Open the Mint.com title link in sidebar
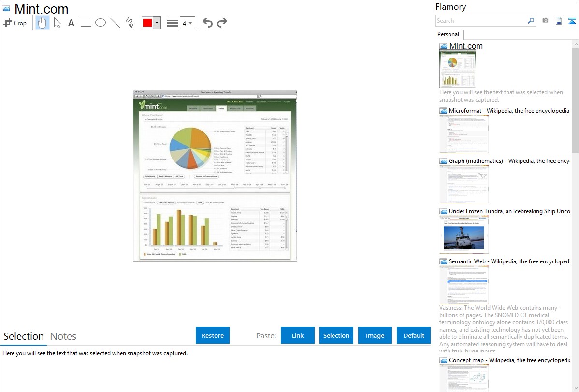The height and width of the screenshot is (392, 579). click(x=466, y=46)
